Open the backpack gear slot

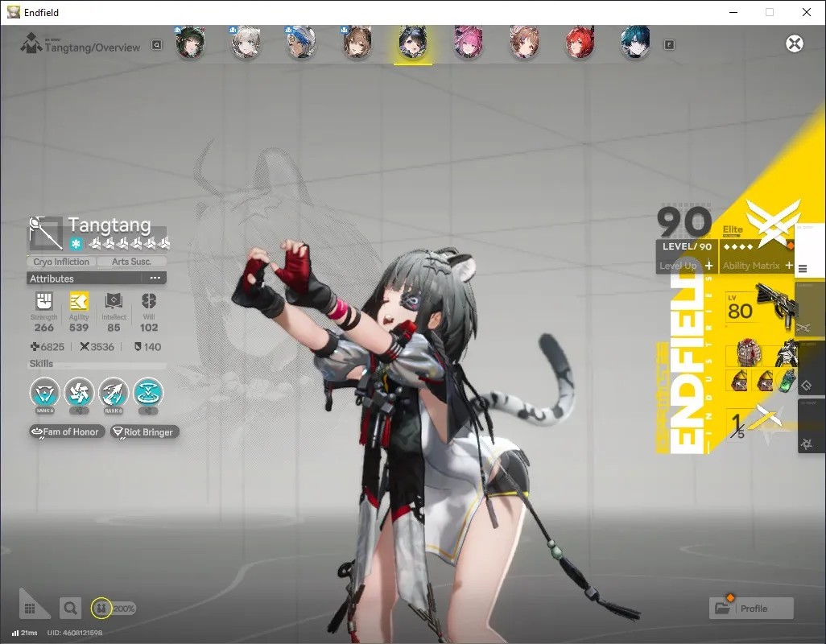(748, 353)
